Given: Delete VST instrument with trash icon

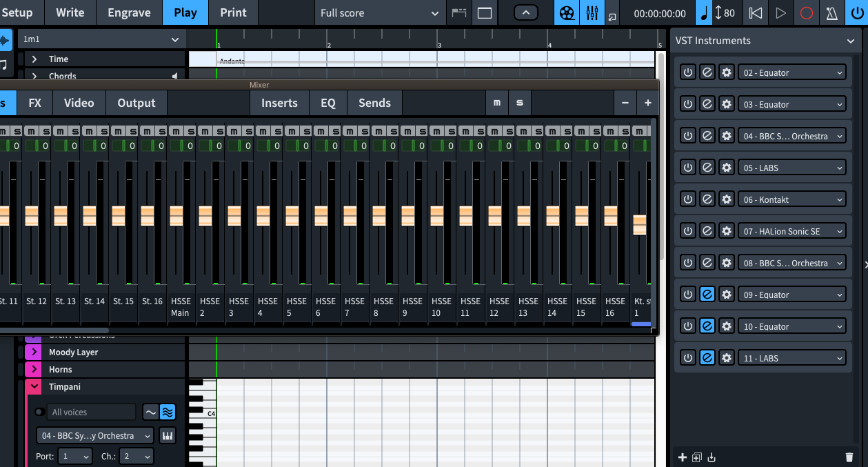Looking at the screenshot, I should pos(849,457).
